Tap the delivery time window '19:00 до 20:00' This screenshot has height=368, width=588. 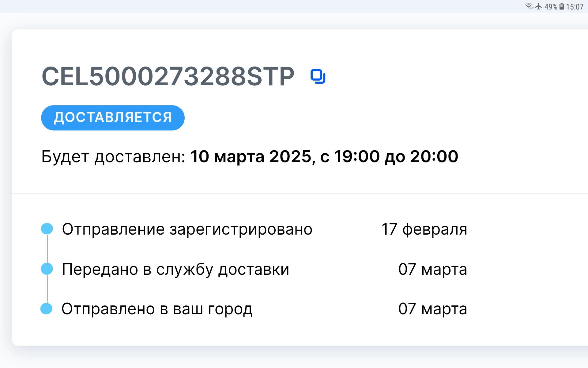click(396, 156)
